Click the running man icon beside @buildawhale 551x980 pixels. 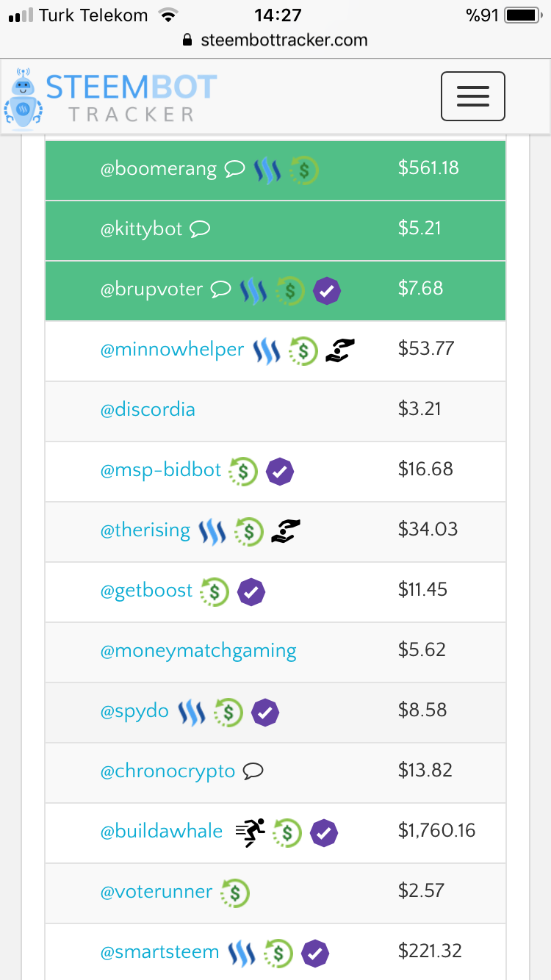(x=251, y=832)
